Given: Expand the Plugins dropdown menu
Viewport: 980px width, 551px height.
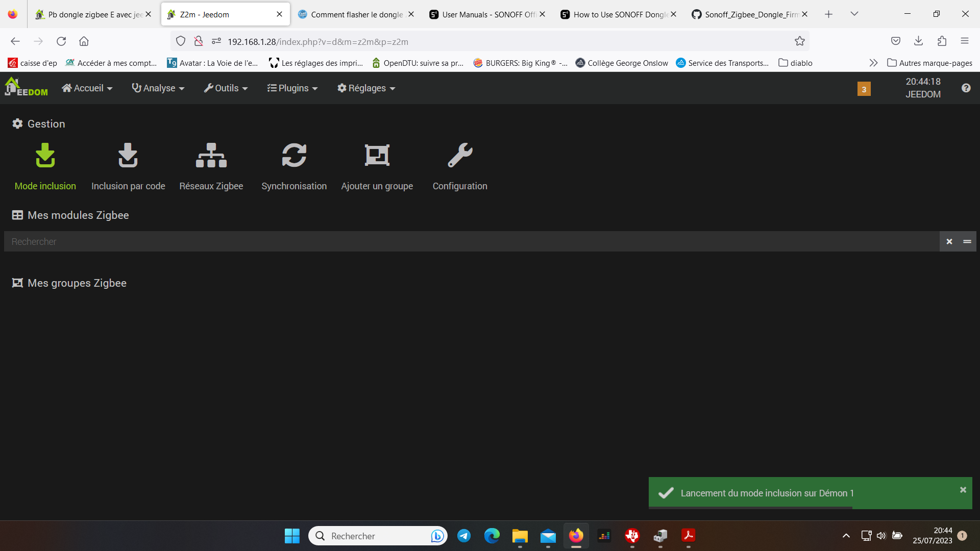Looking at the screenshot, I should [x=292, y=88].
